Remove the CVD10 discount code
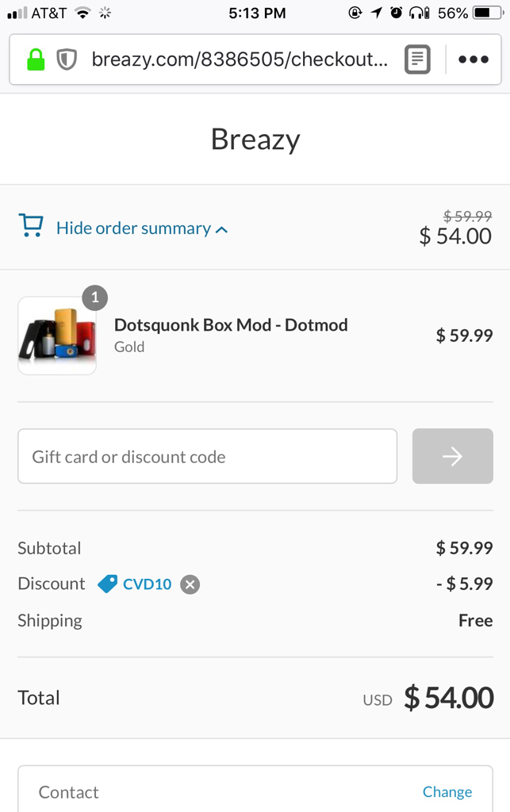Screen dimensions: 510x812 tap(190, 584)
